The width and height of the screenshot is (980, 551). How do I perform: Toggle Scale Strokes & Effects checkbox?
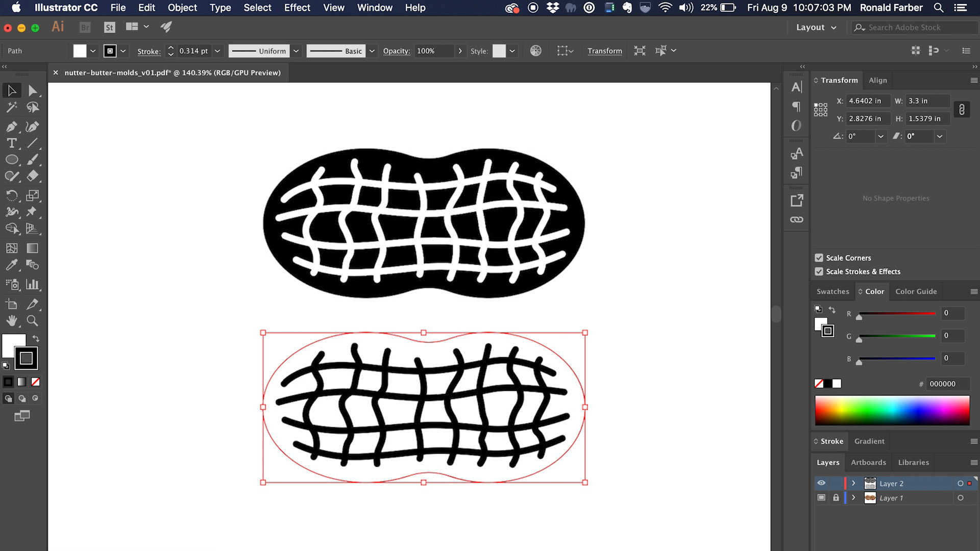[819, 272]
